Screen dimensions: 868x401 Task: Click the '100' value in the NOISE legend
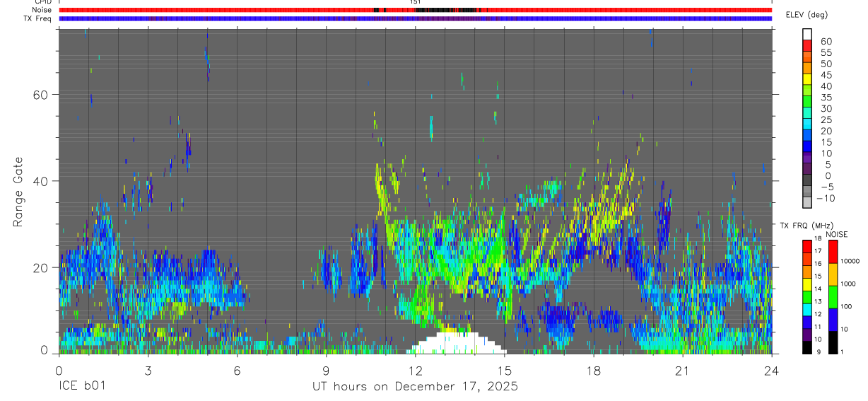click(846, 306)
